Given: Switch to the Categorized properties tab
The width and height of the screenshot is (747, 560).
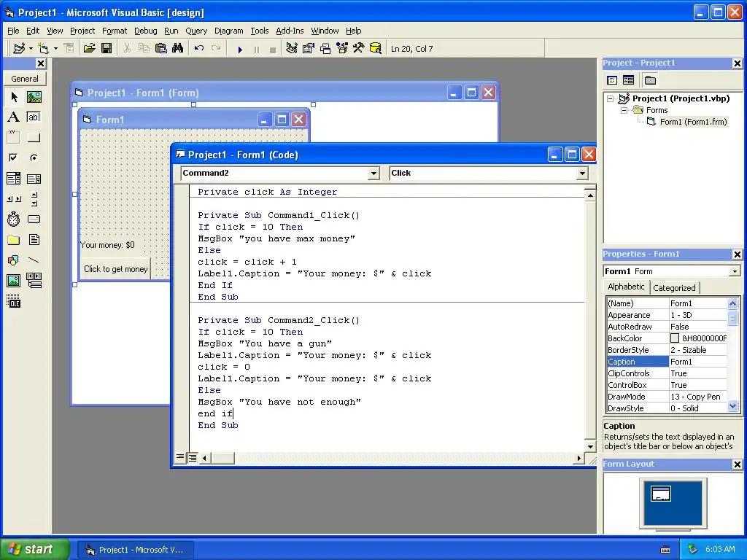Looking at the screenshot, I should pyautogui.click(x=674, y=287).
